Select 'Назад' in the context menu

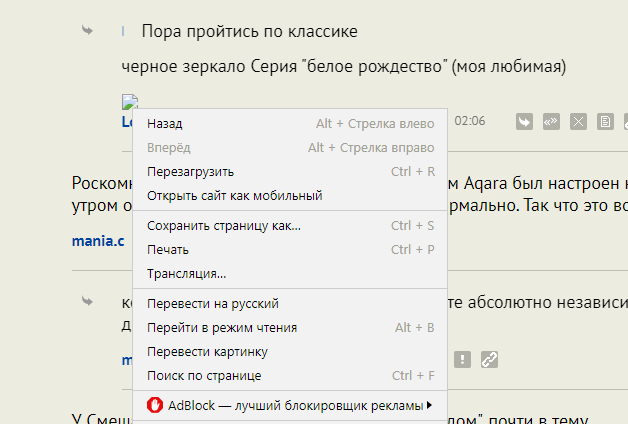pos(165,123)
